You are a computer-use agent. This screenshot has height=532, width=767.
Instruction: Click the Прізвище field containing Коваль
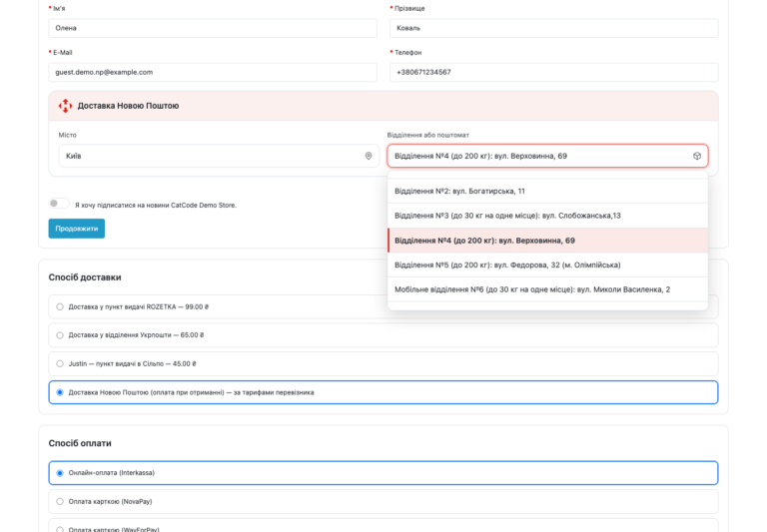point(553,28)
